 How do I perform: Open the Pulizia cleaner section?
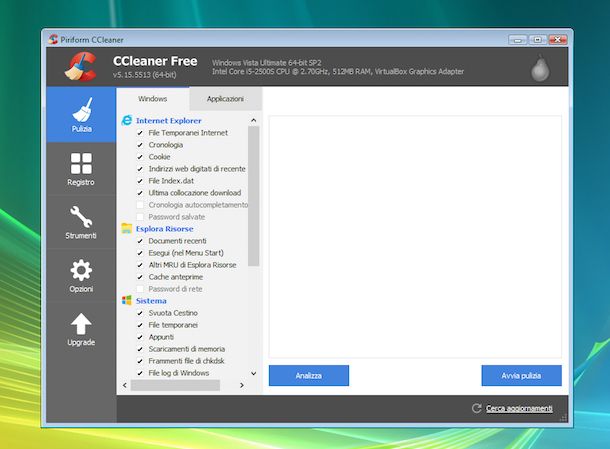[81, 114]
